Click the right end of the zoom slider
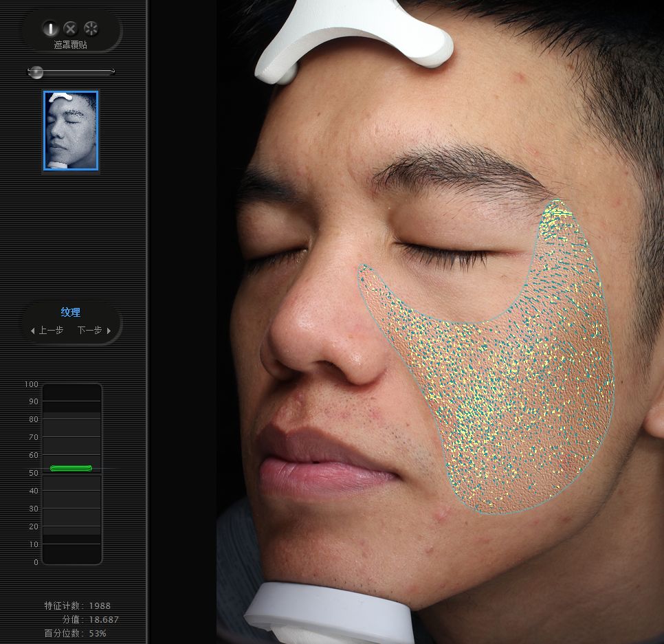664x644 pixels. pos(111,71)
